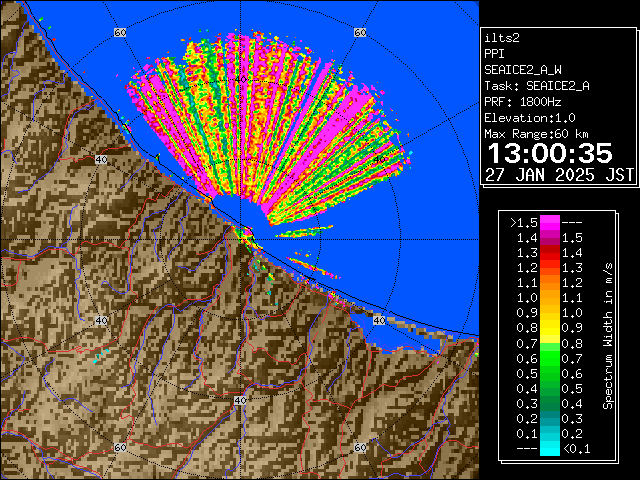640x480 pixels.
Task: Select the dark magenta 1.4–1.5 legend band
Action: (x=549, y=238)
